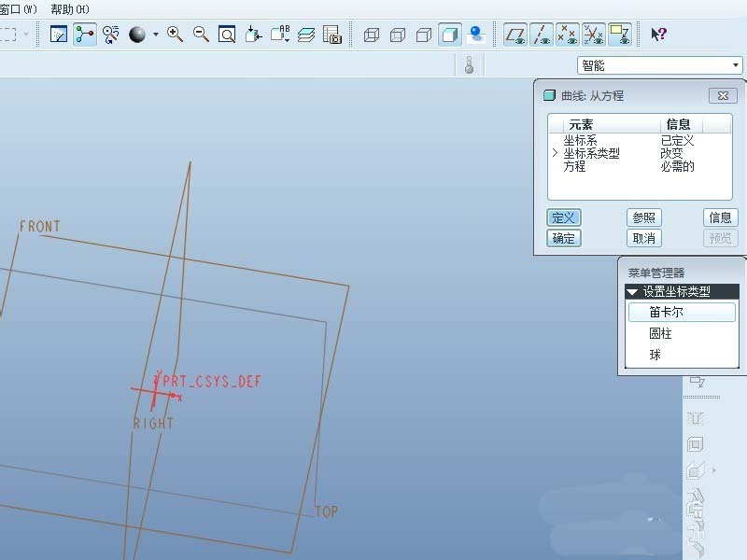The height and width of the screenshot is (560, 747).
Task: Select the 坐标系类型 element row
Action: (x=640, y=153)
